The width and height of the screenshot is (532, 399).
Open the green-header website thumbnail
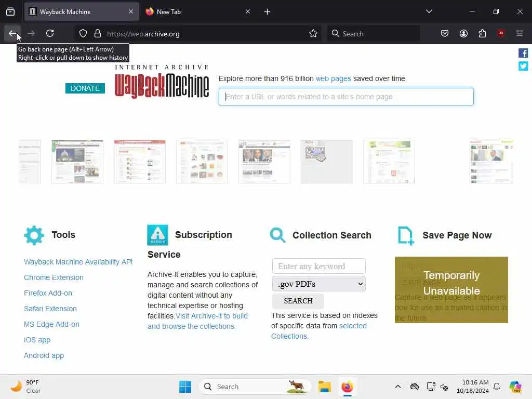point(389,162)
